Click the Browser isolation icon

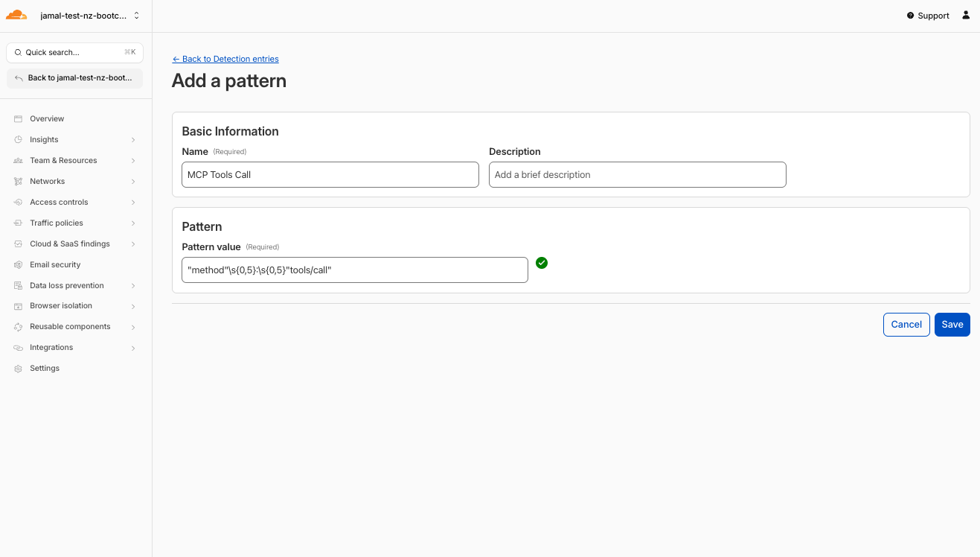point(19,306)
